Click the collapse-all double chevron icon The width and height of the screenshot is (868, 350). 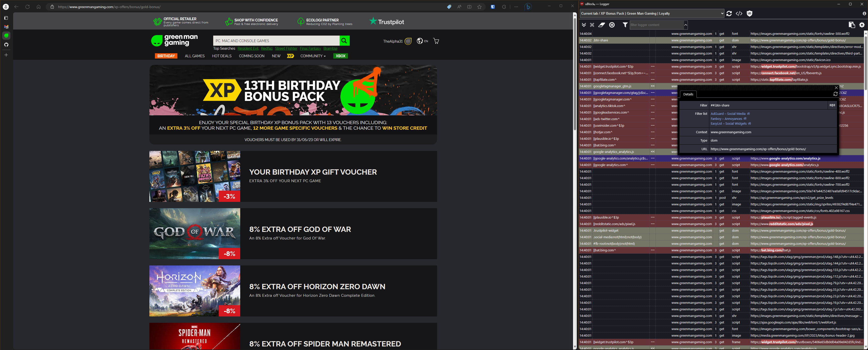584,24
